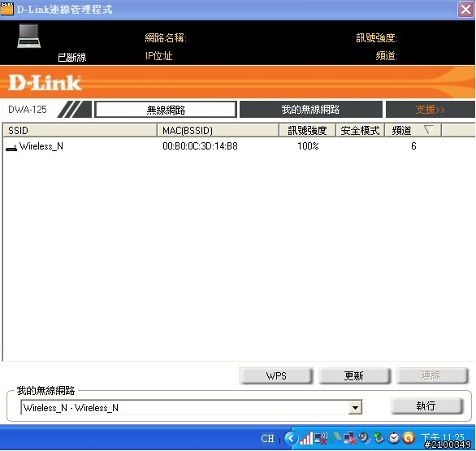This screenshot has height=451, width=476.
Task: Click the round clock tray icon
Action: point(394,438)
